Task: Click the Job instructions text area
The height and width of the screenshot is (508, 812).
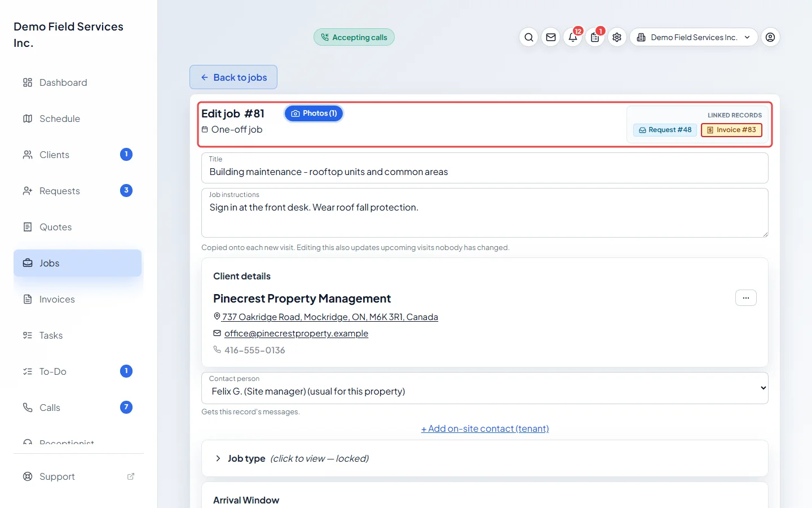Action: [485, 213]
